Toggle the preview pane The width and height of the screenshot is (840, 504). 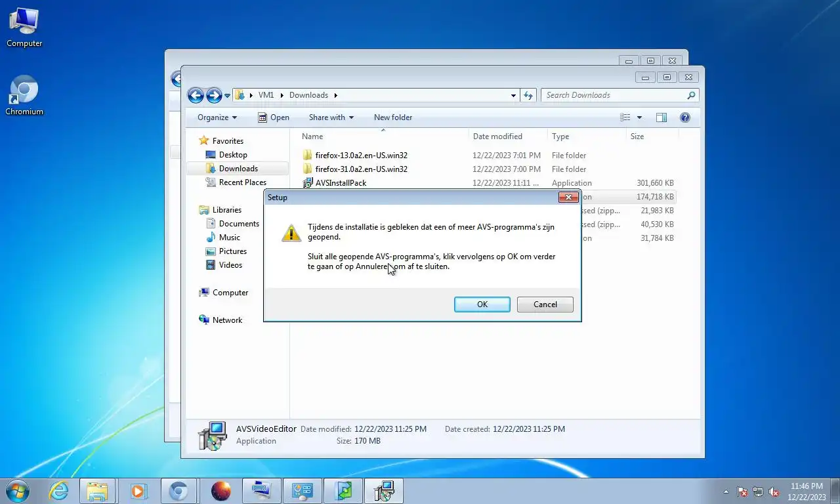coord(661,117)
